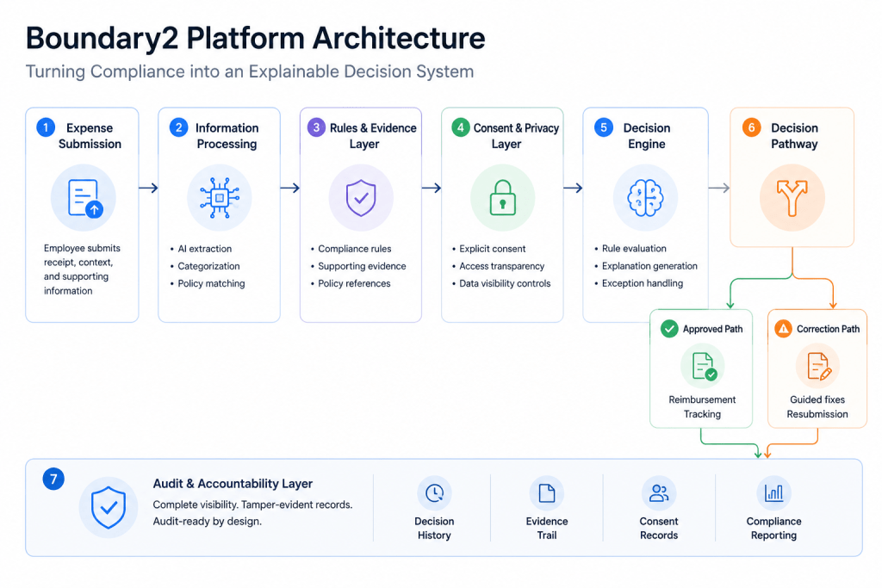The height and width of the screenshot is (588, 882).
Task: Click the Audit & Accountability Layer heading
Action: click(x=233, y=484)
